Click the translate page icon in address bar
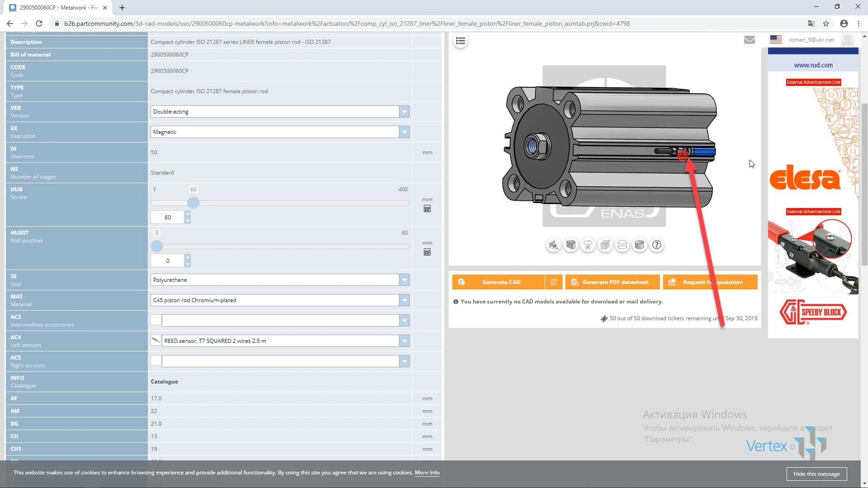868x488 pixels. pos(811,24)
